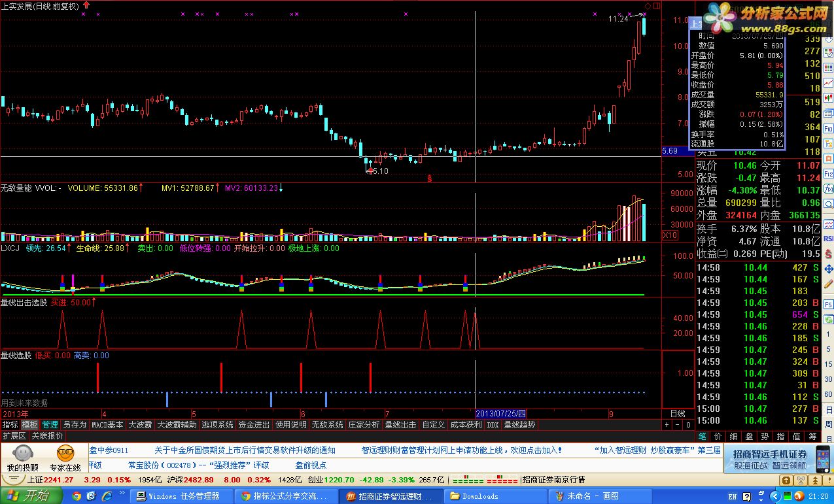Switch to 1-minute period
Screen dimensions: 834x504
pyautogui.click(x=828, y=334)
